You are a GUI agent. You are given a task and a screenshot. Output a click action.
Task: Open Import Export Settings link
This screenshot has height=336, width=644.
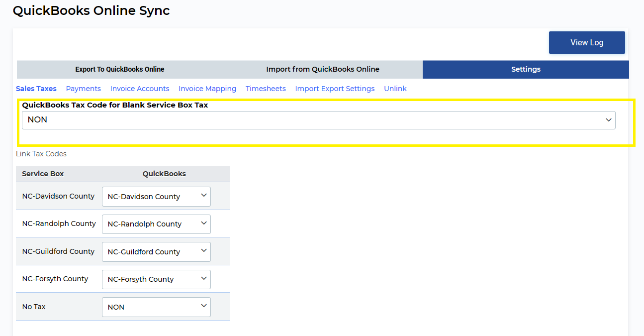tap(335, 89)
